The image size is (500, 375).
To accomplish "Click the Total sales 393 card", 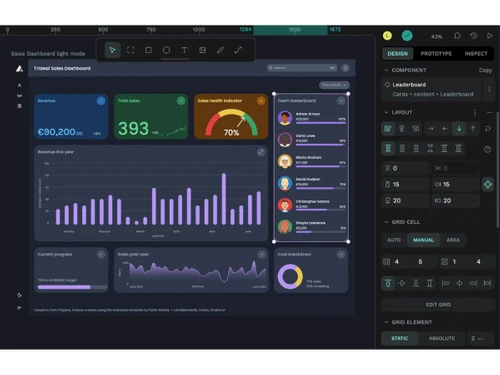I will (151, 116).
